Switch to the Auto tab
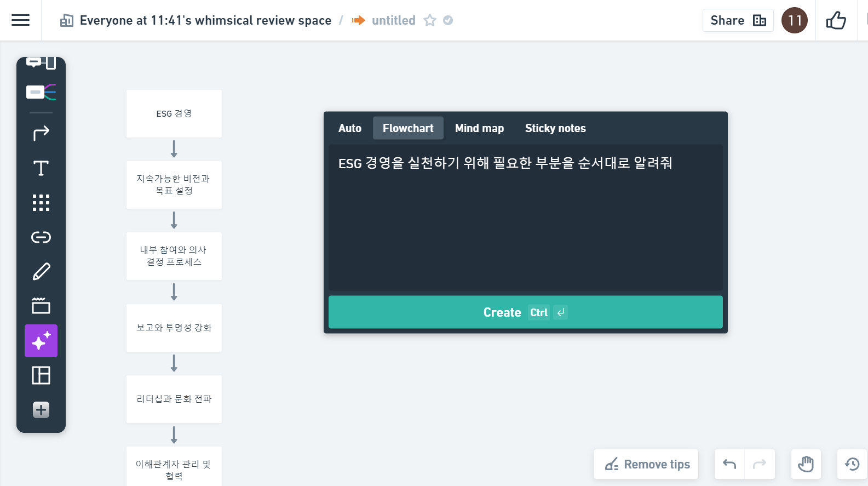 coord(350,128)
